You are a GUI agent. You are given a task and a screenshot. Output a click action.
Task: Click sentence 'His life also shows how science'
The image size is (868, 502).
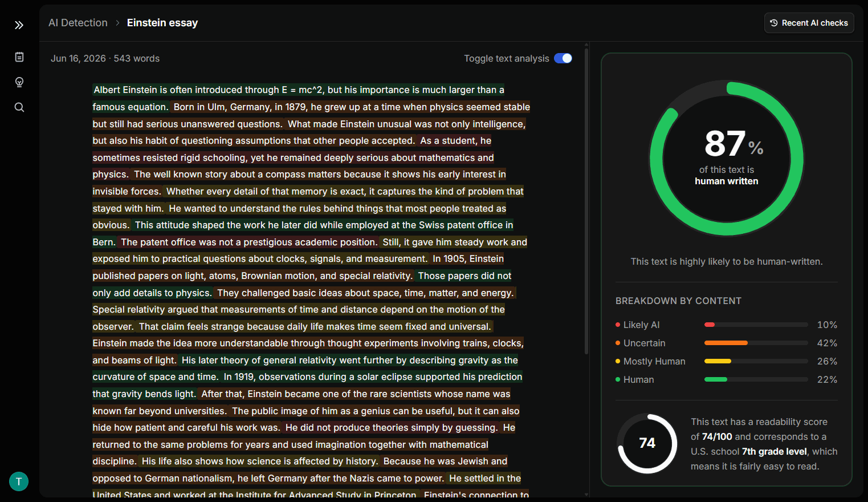[x=259, y=461]
